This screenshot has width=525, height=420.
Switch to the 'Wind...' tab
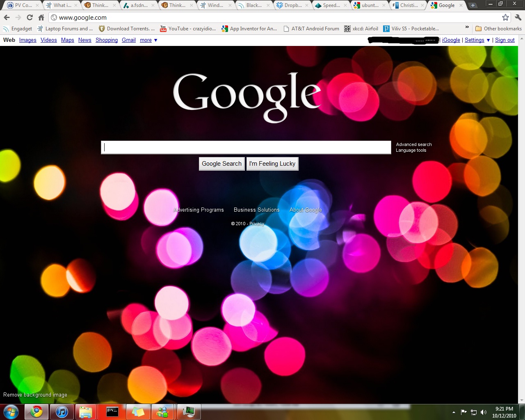[x=215, y=5]
